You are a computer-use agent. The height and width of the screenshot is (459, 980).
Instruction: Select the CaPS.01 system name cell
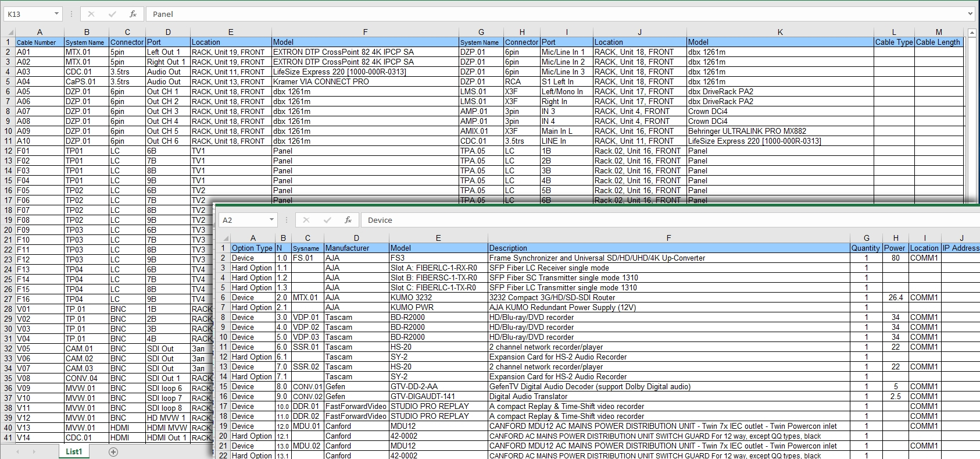coord(87,81)
